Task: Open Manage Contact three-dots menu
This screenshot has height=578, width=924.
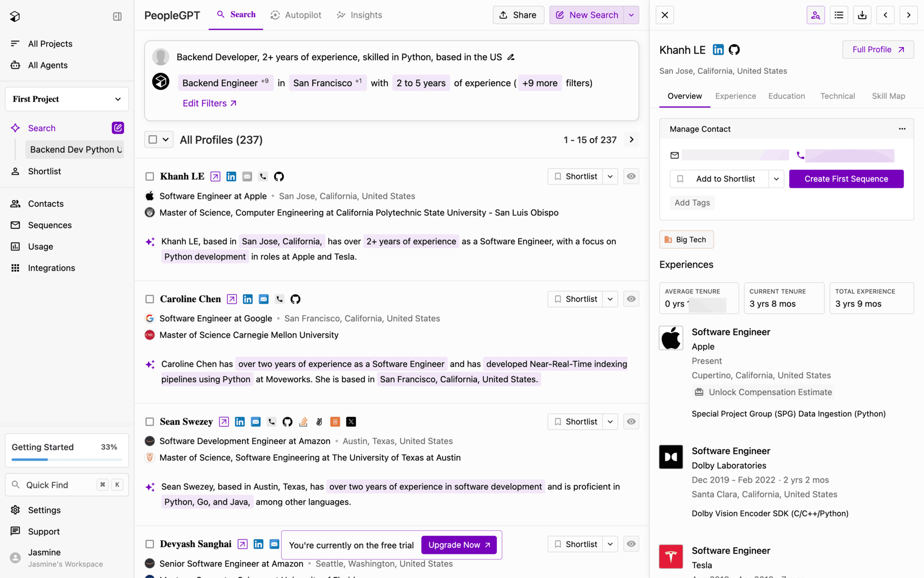Action: [902, 129]
